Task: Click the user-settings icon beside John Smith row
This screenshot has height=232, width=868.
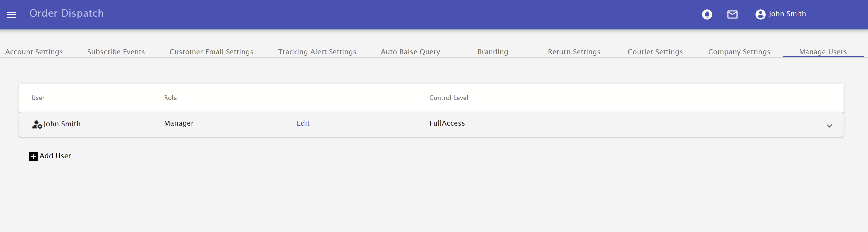Action: pyautogui.click(x=37, y=125)
